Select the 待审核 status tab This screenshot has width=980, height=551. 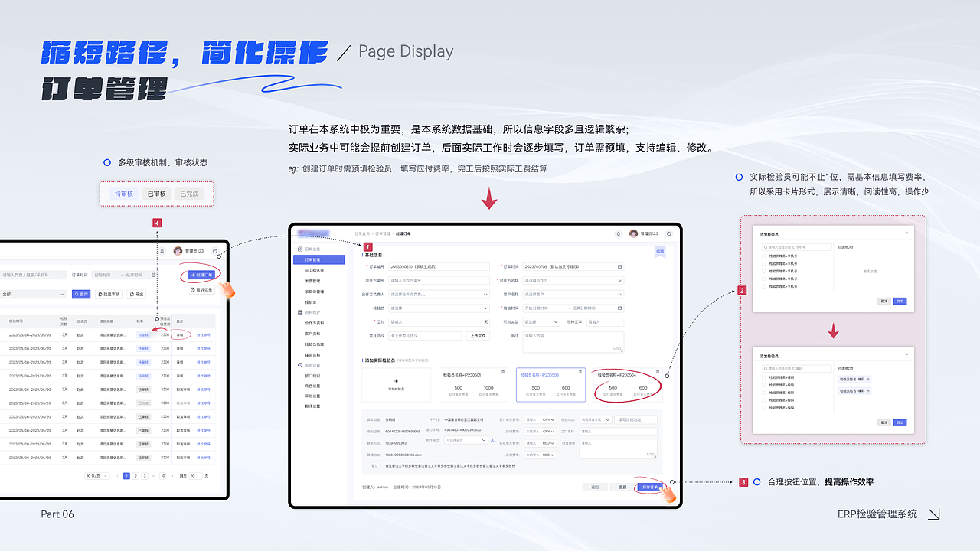coord(124,194)
